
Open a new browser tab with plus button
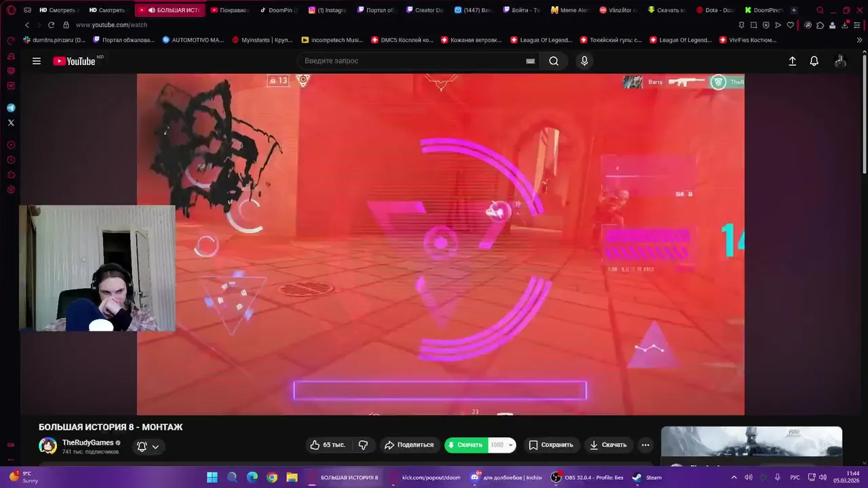pos(794,10)
